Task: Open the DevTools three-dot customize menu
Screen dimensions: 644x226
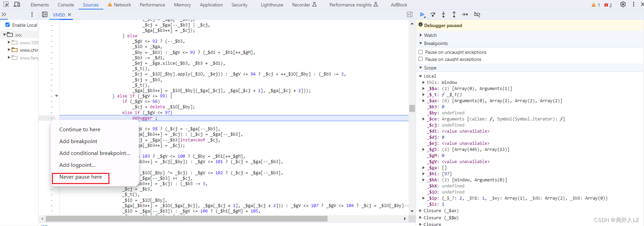Action: point(633,4)
